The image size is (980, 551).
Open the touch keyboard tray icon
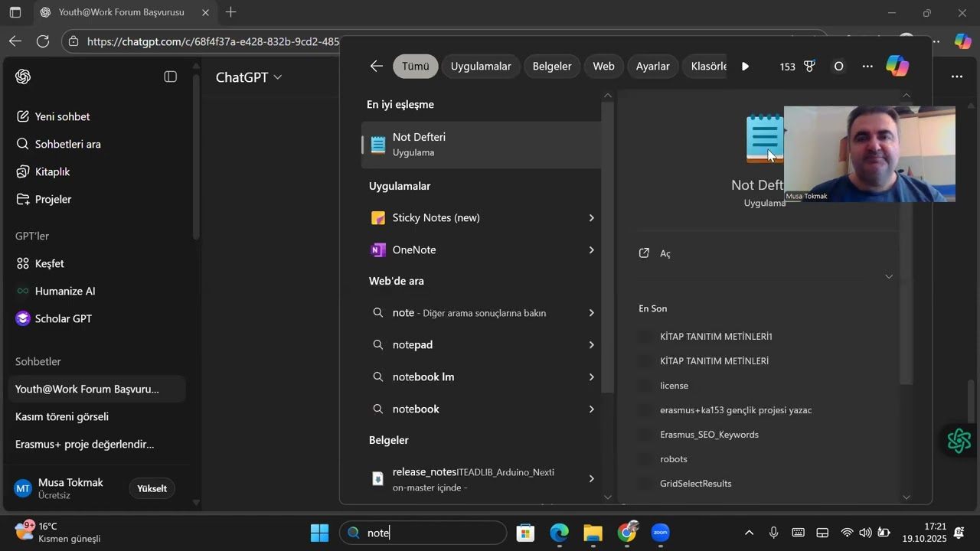(798, 533)
